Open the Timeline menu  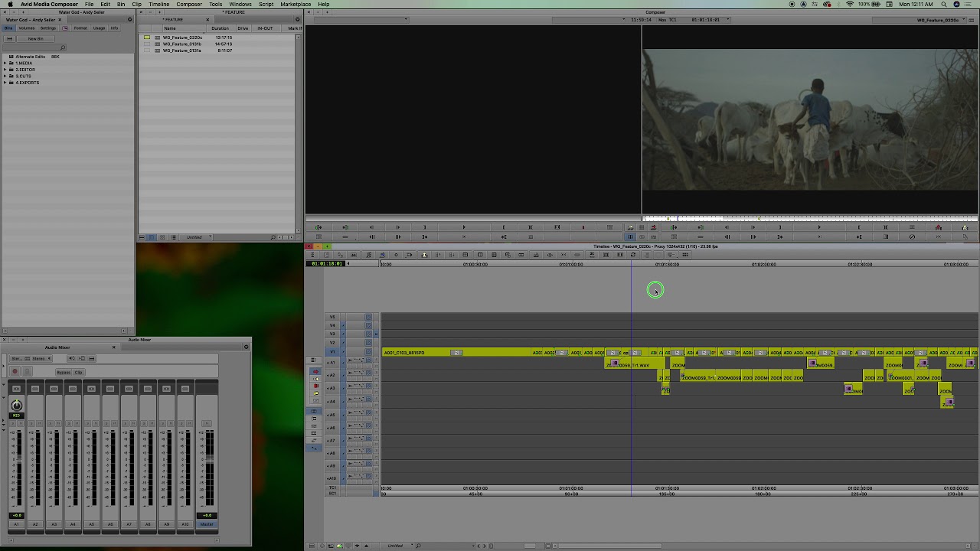pos(158,4)
